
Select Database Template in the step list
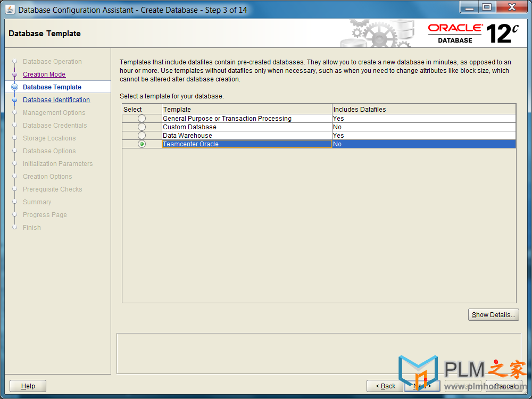click(x=52, y=87)
